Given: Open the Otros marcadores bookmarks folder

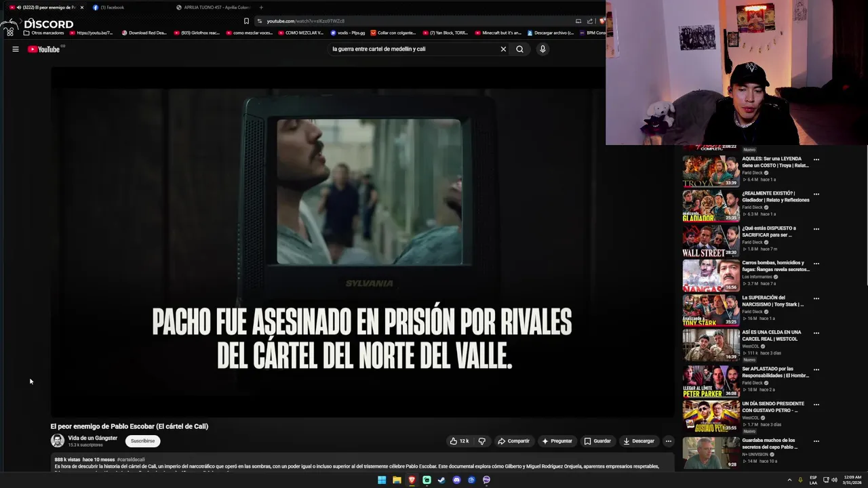Looking at the screenshot, I should click(43, 33).
